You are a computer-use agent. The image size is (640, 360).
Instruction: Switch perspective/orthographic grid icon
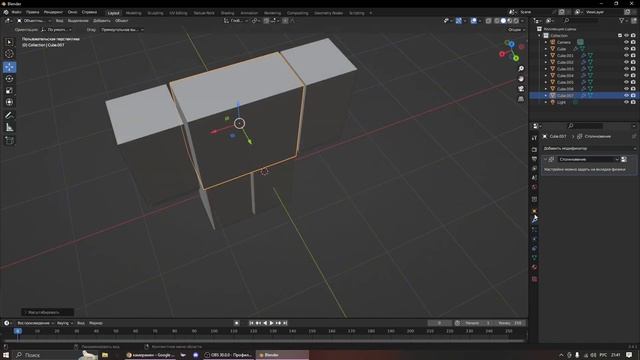[521, 99]
